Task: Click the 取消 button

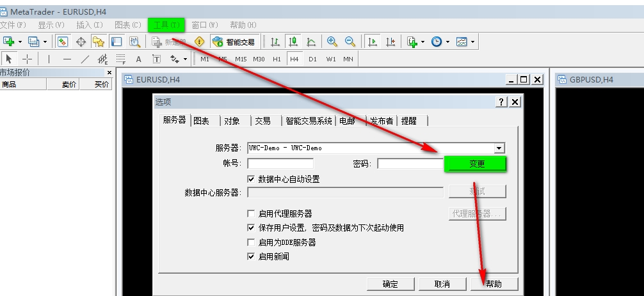Action: click(x=442, y=284)
